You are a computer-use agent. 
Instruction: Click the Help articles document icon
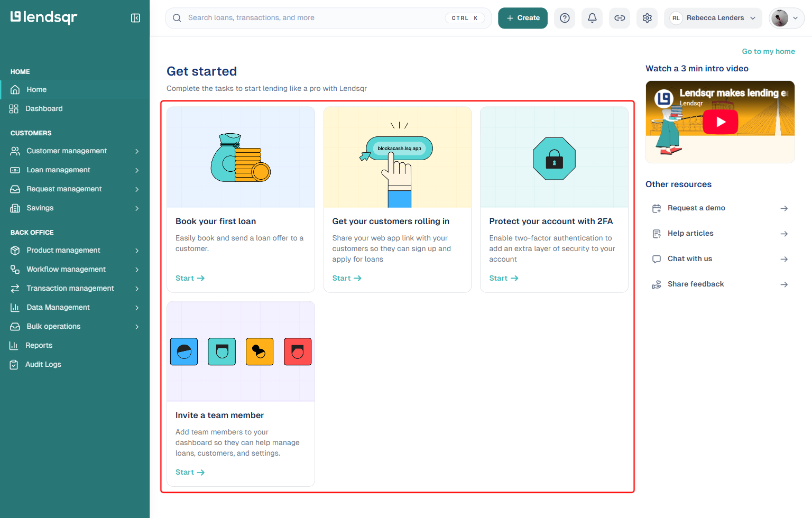coord(657,234)
